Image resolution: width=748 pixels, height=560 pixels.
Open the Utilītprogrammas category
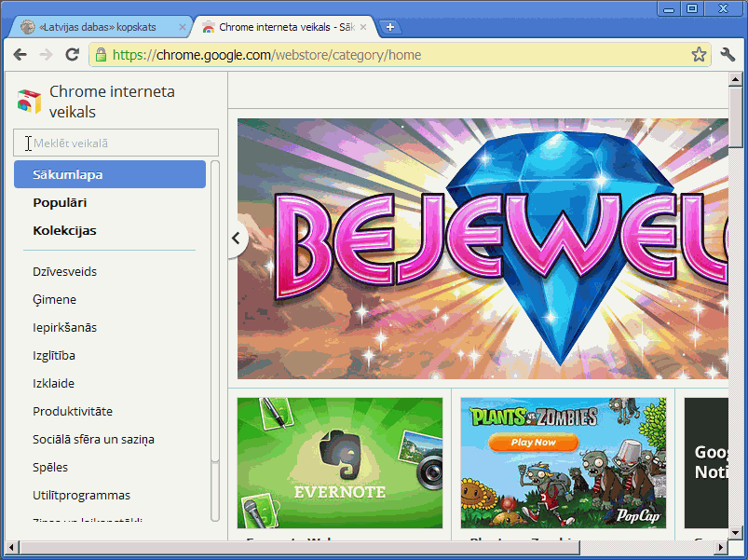tap(82, 495)
